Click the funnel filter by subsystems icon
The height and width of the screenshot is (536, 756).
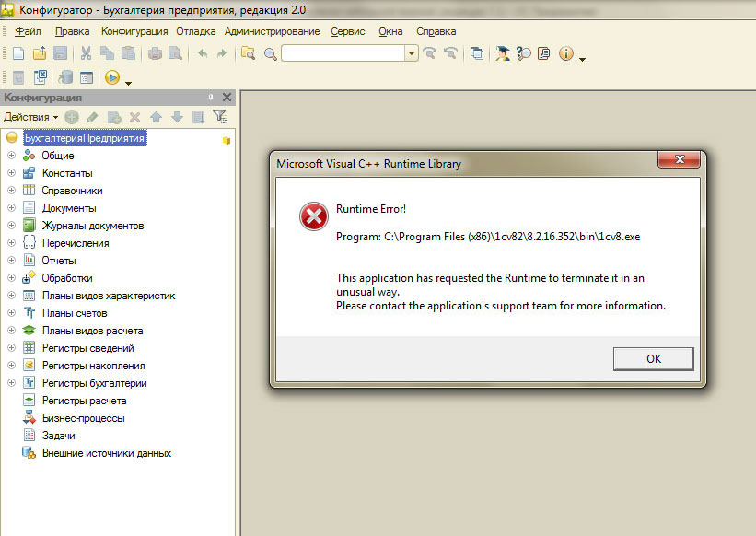pyautogui.click(x=220, y=117)
